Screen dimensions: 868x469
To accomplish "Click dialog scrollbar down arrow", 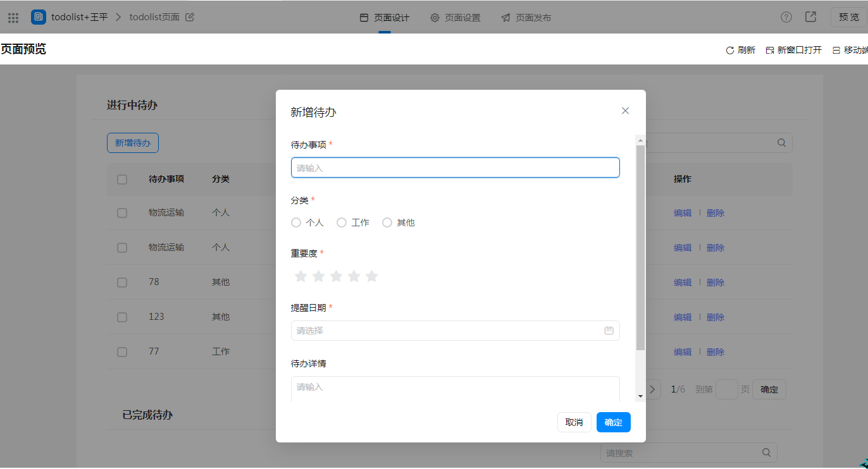I will 640,396.
